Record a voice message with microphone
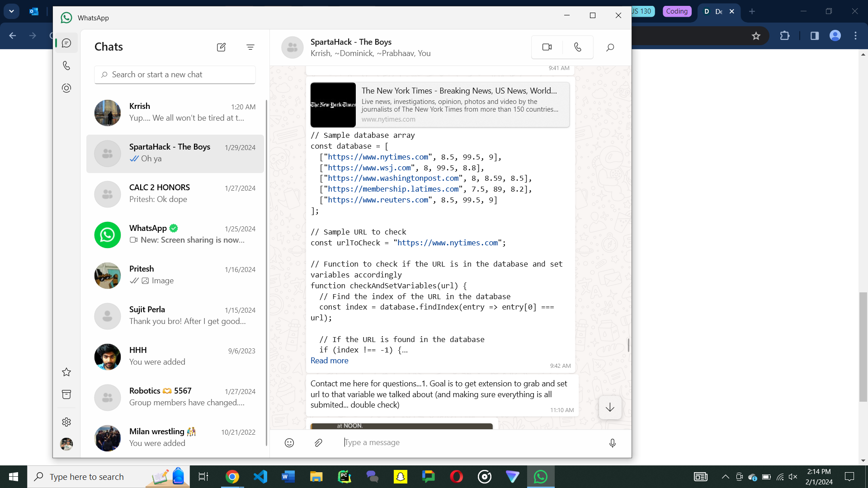Viewport: 868px width, 488px height. coord(612,443)
